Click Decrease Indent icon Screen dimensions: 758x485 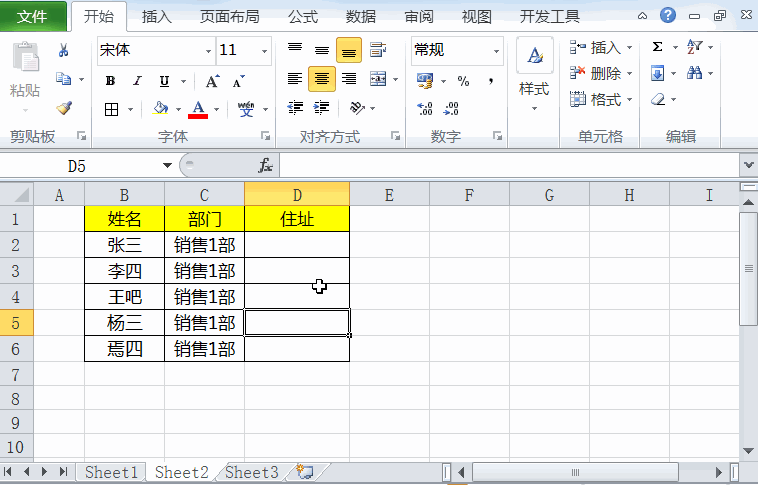[295, 107]
